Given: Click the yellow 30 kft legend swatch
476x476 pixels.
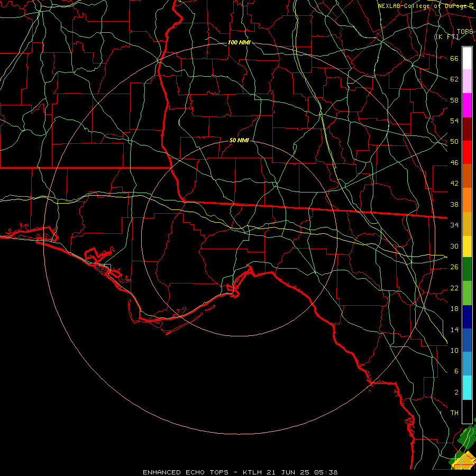Looking at the screenshot, I should 467,246.
